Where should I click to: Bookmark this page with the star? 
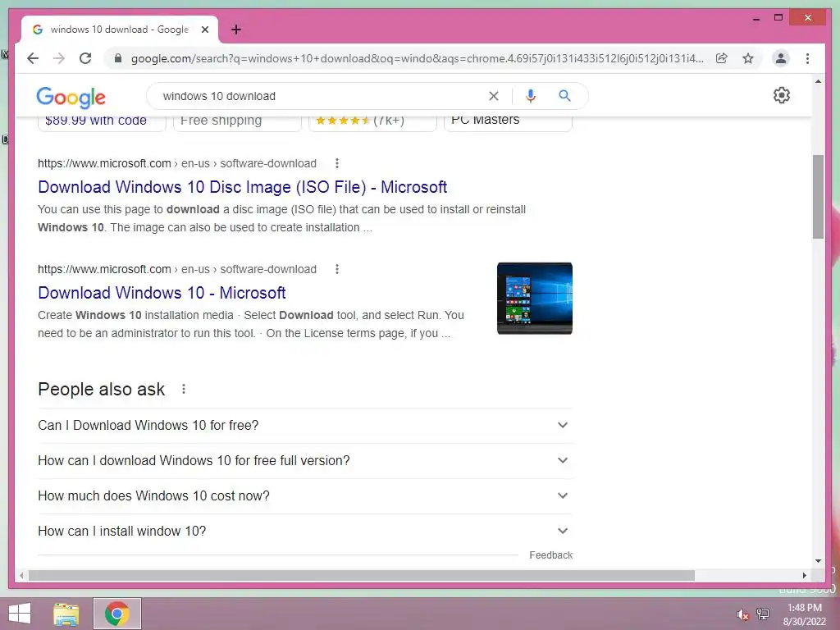[x=748, y=58]
